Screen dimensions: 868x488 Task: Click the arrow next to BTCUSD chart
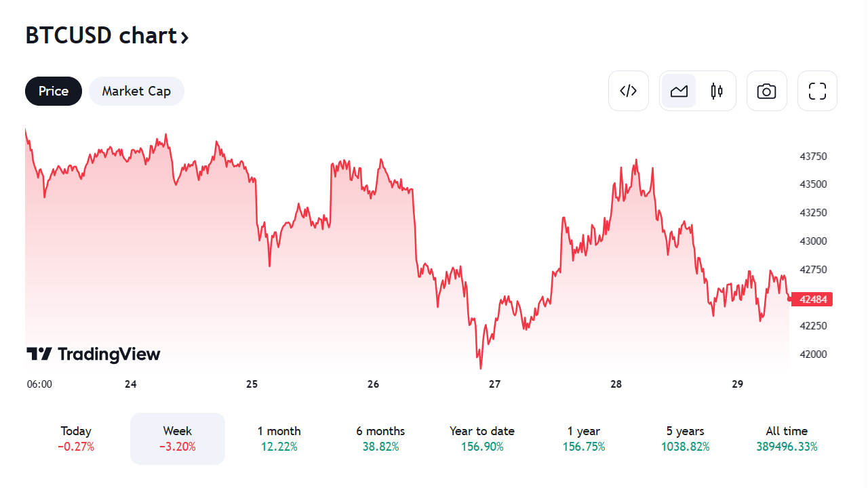[184, 37]
